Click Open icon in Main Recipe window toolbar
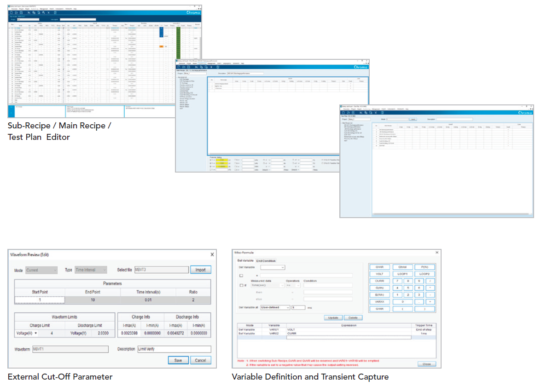 click(x=184, y=67)
